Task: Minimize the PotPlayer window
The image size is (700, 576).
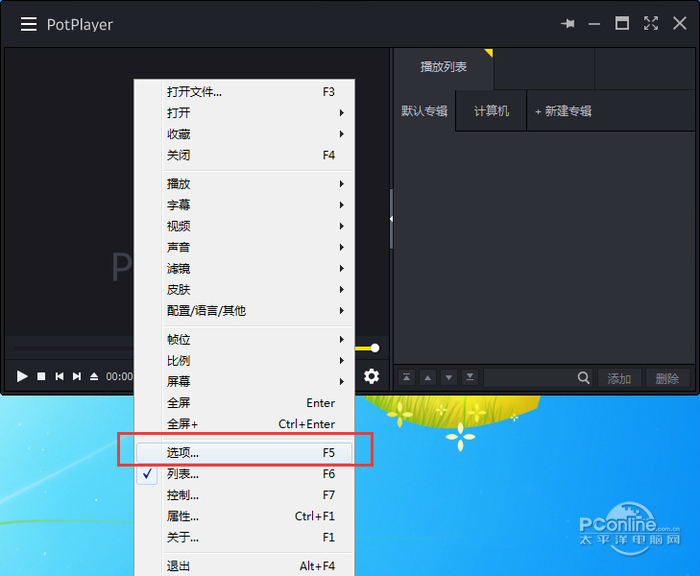Action: [594, 24]
